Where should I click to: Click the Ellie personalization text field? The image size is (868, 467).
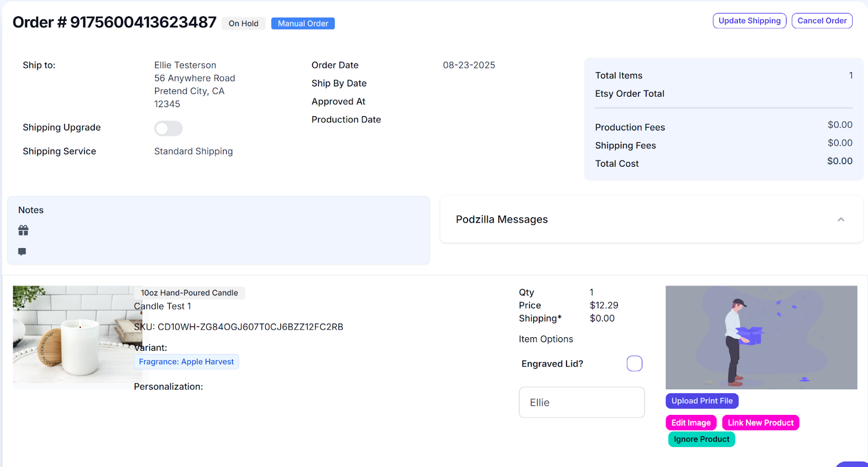point(582,402)
